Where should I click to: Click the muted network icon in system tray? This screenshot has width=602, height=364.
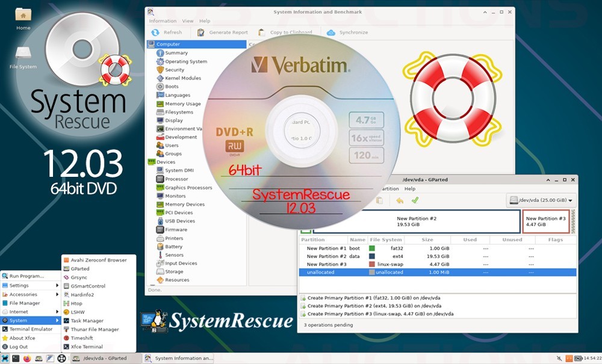click(559, 359)
